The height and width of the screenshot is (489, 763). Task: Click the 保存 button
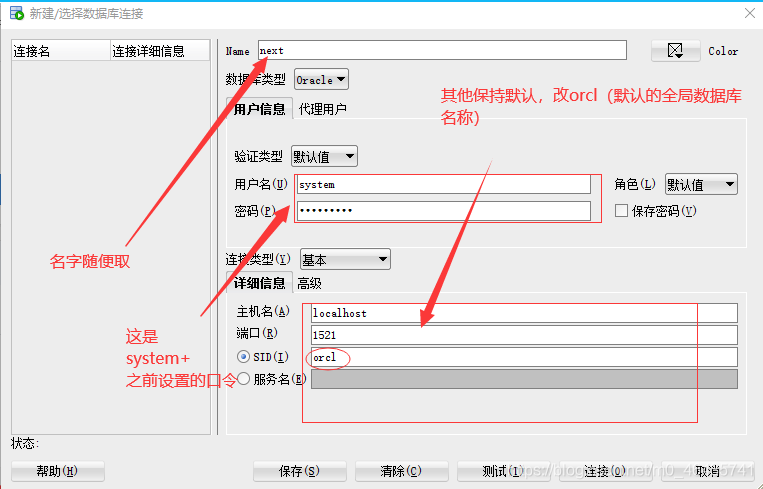click(299, 471)
